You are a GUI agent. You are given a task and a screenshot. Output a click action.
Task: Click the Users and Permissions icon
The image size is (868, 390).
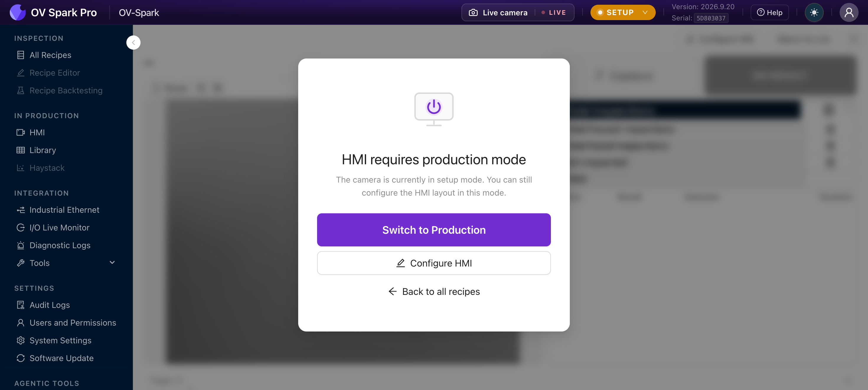pos(21,323)
